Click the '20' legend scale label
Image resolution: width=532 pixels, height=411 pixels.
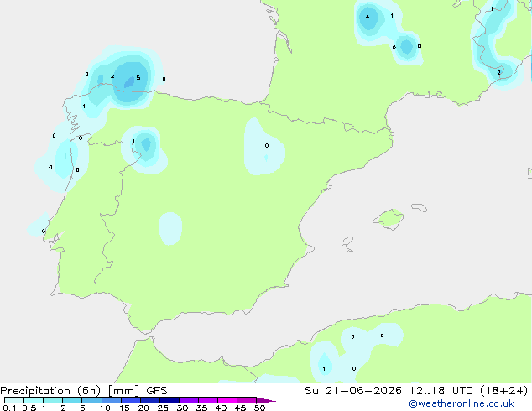pyautogui.click(x=143, y=408)
